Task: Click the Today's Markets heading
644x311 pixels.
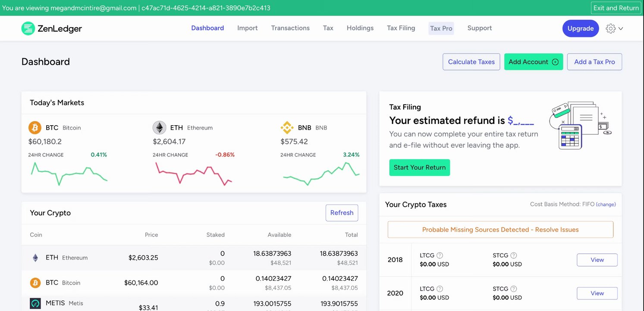Action: 57,103
